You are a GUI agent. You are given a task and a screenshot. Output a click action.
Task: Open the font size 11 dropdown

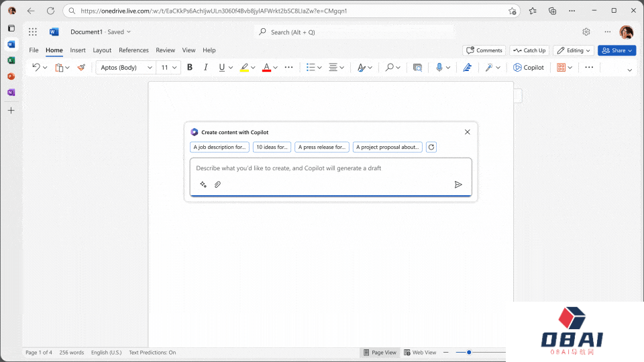click(169, 68)
